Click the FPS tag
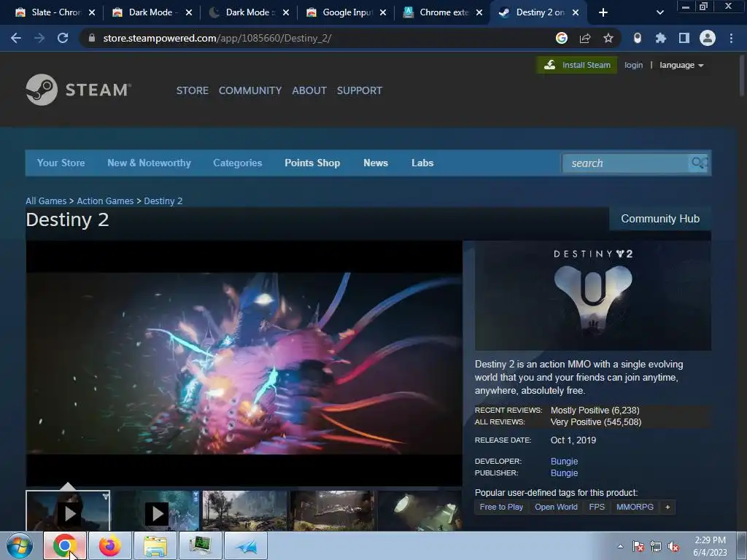Image resolution: width=747 pixels, height=560 pixels. click(x=597, y=507)
